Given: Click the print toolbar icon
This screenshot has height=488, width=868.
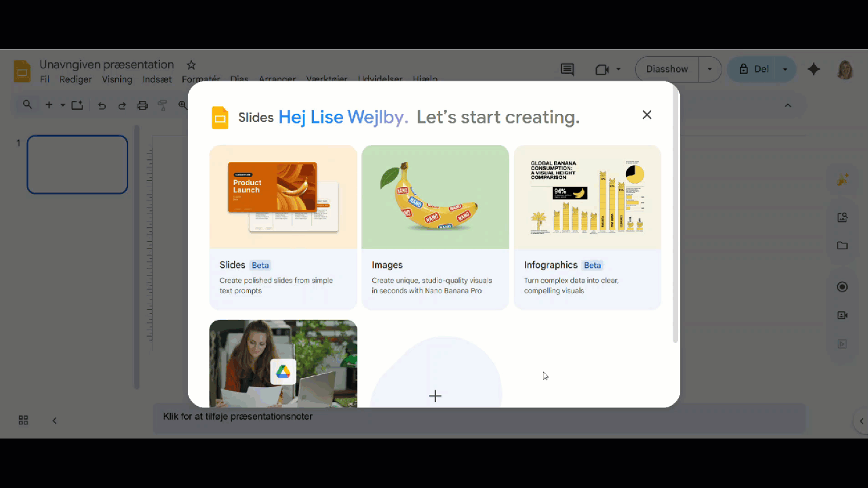Looking at the screenshot, I should click(x=142, y=105).
